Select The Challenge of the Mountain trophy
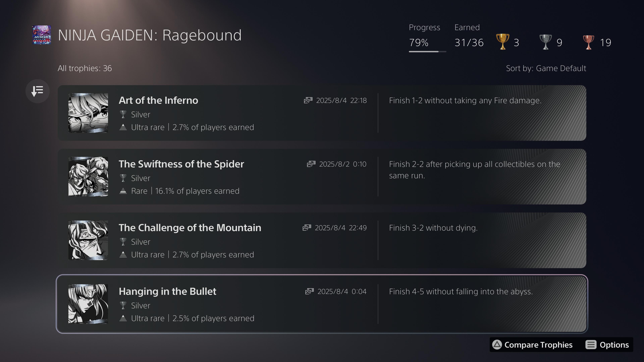The image size is (644, 362). pos(322,240)
